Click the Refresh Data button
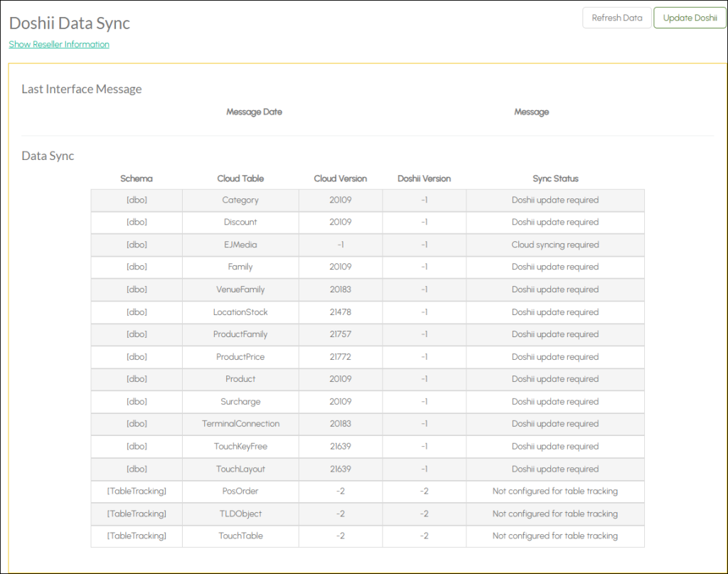The width and height of the screenshot is (728, 574). [x=616, y=18]
